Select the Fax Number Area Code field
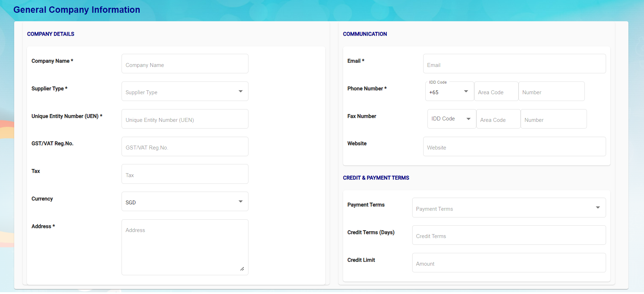 click(x=498, y=119)
